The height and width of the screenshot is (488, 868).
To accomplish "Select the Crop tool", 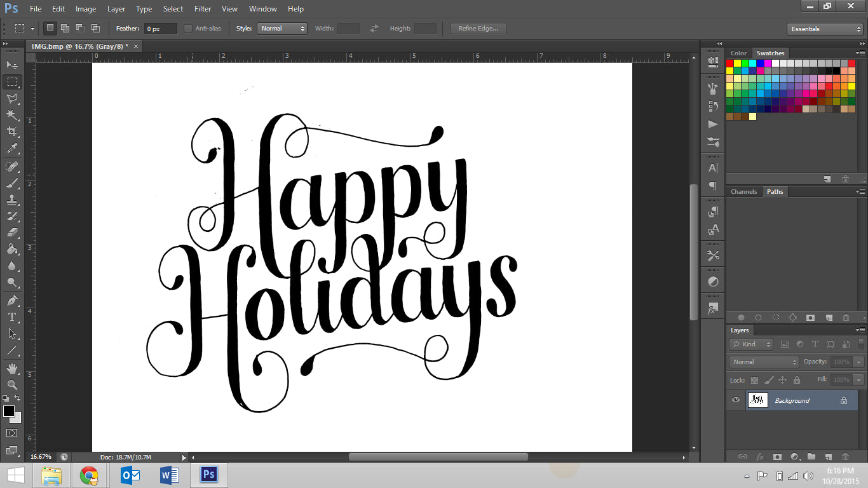I will 12,132.
